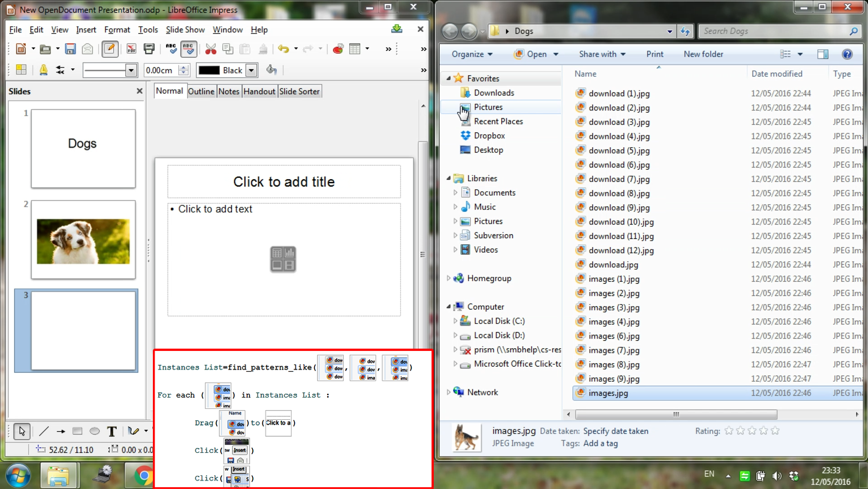The image size is (868, 489).
Task: Click the 'Click to add title' placeholder
Action: 284,182
